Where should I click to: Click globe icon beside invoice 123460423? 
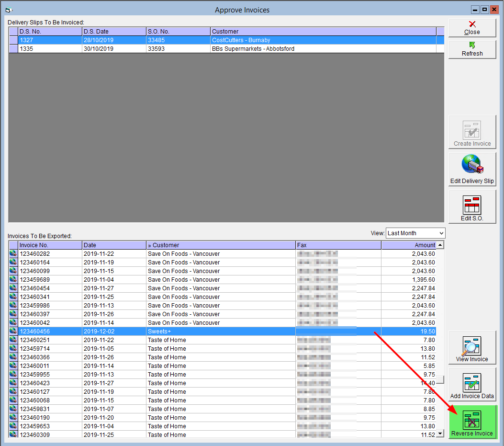pos(13,383)
